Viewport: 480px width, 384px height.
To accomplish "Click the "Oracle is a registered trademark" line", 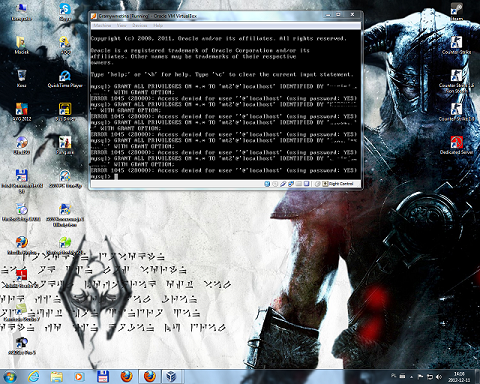I will [200, 50].
